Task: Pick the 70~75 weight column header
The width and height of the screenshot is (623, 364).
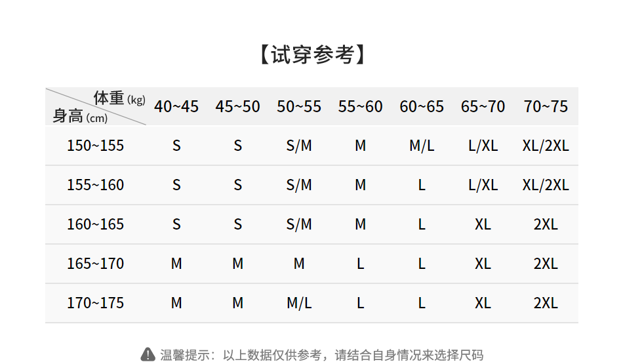Action: pyautogui.click(x=546, y=106)
